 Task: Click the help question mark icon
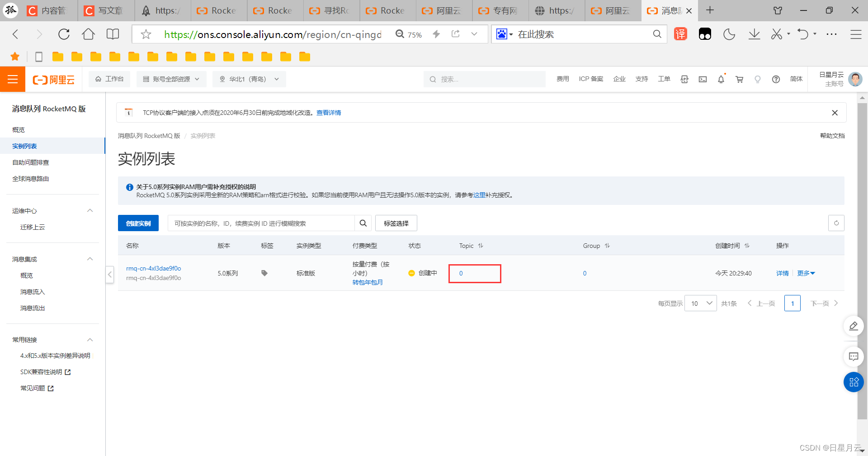point(776,79)
